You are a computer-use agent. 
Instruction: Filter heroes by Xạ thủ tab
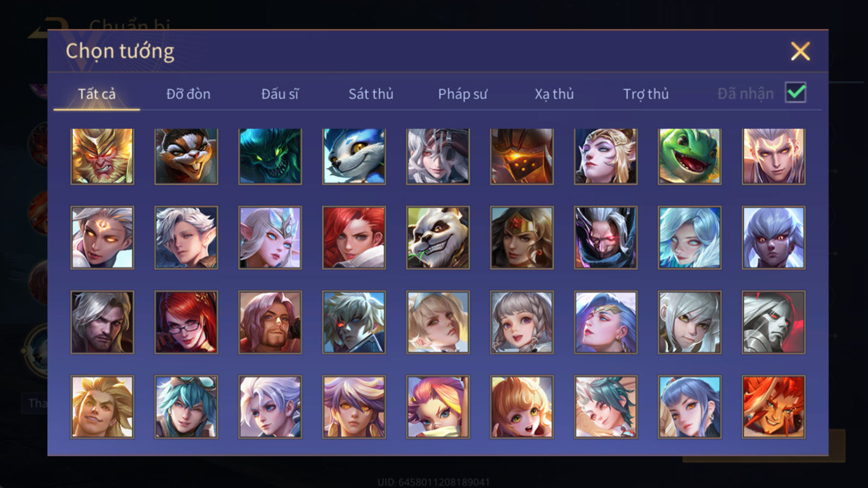click(x=554, y=94)
